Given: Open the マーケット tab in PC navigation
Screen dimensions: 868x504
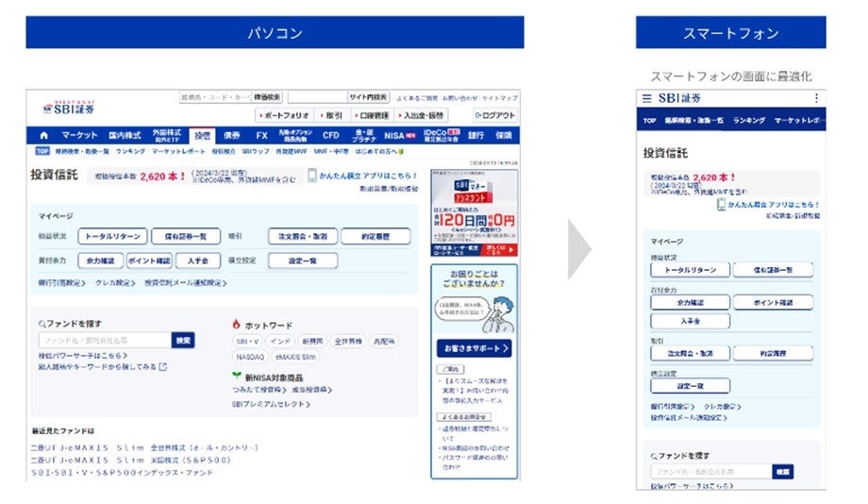Looking at the screenshot, I should pyautogui.click(x=79, y=135).
